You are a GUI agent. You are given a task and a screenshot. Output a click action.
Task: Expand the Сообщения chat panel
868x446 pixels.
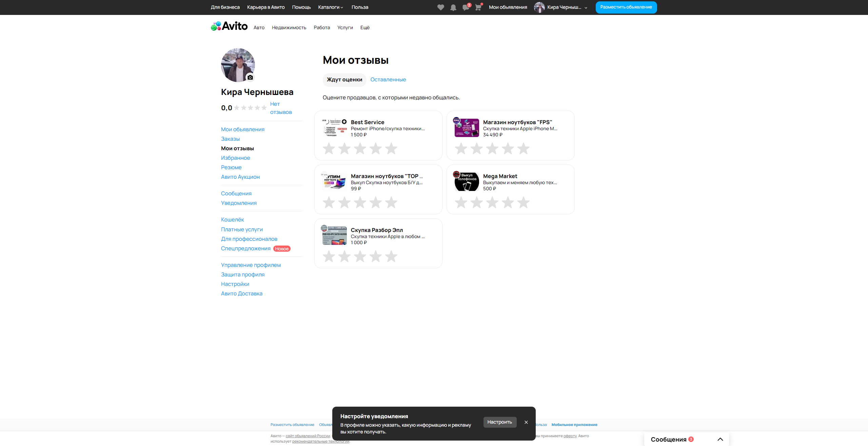pos(720,439)
